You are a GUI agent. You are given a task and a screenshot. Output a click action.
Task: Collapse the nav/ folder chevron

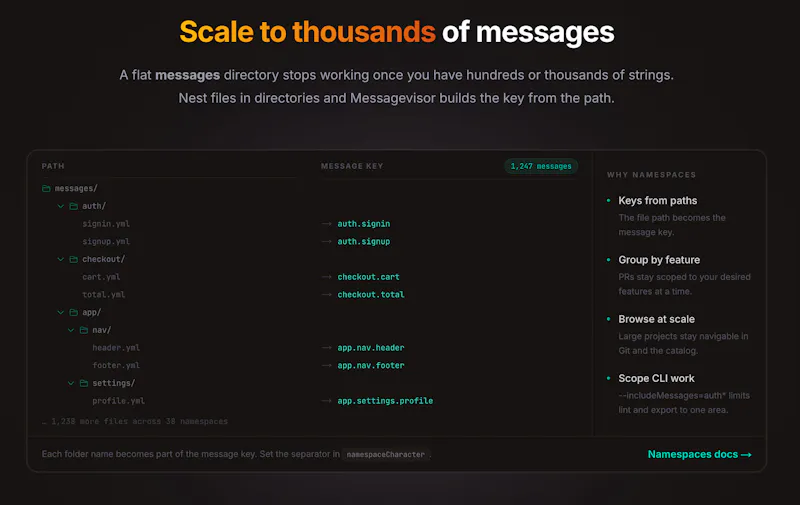71,330
